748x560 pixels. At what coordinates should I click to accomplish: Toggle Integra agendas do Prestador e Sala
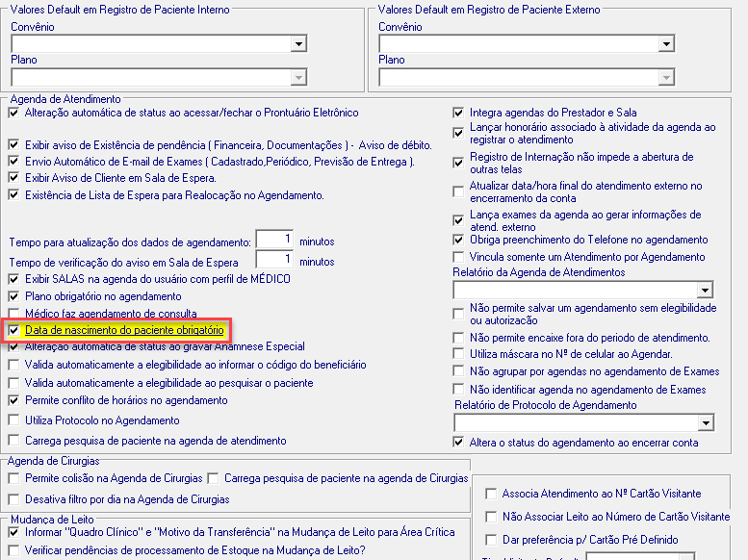pyautogui.click(x=458, y=113)
